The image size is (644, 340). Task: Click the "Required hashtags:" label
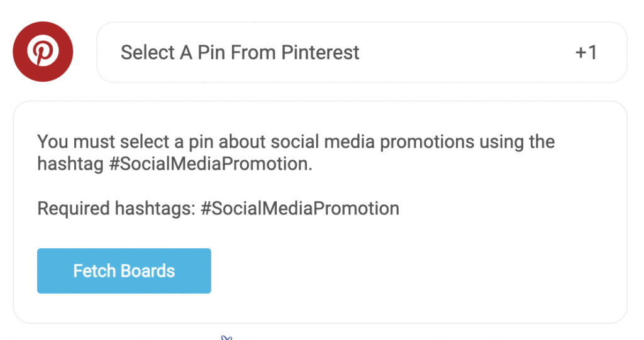coord(116,208)
